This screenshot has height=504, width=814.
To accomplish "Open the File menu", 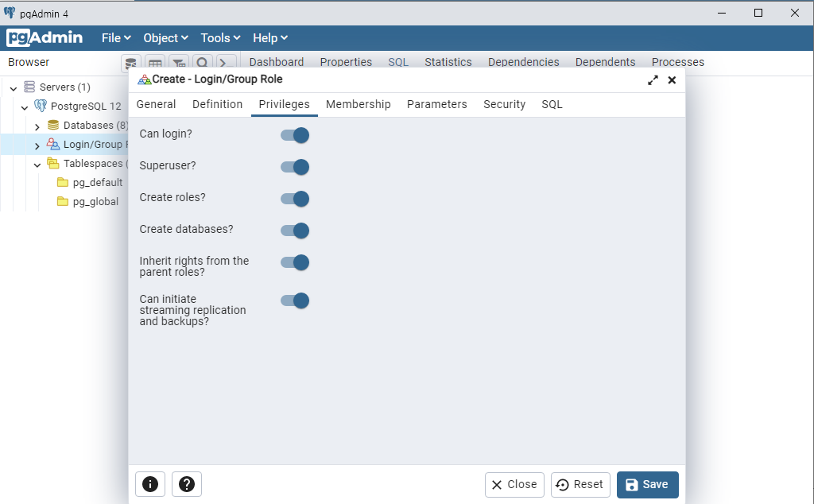I will (116, 38).
